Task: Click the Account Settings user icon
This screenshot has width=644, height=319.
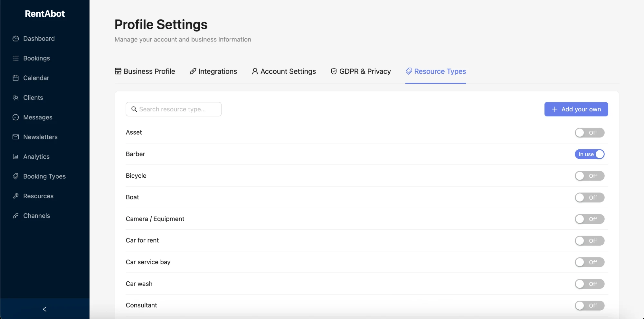Action: click(255, 71)
